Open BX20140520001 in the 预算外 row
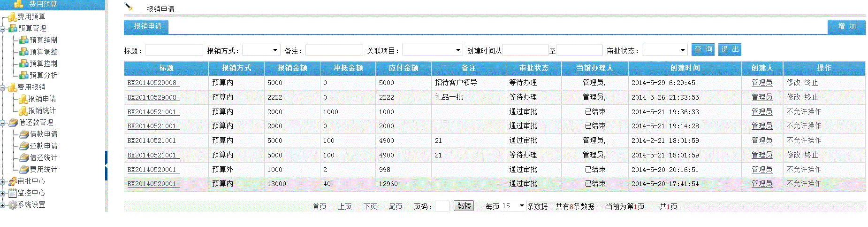Viewport: 868px width, 227px height. point(153,170)
